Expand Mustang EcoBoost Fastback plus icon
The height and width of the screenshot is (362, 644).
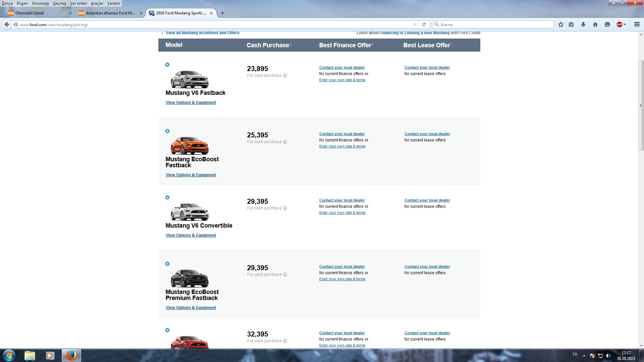[x=167, y=131]
